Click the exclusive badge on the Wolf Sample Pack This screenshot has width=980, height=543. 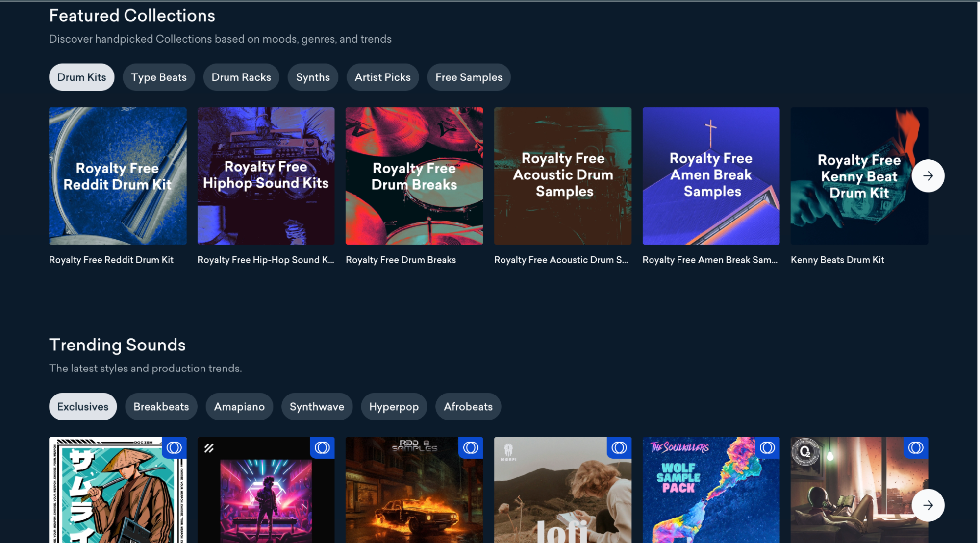click(x=767, y=447)
